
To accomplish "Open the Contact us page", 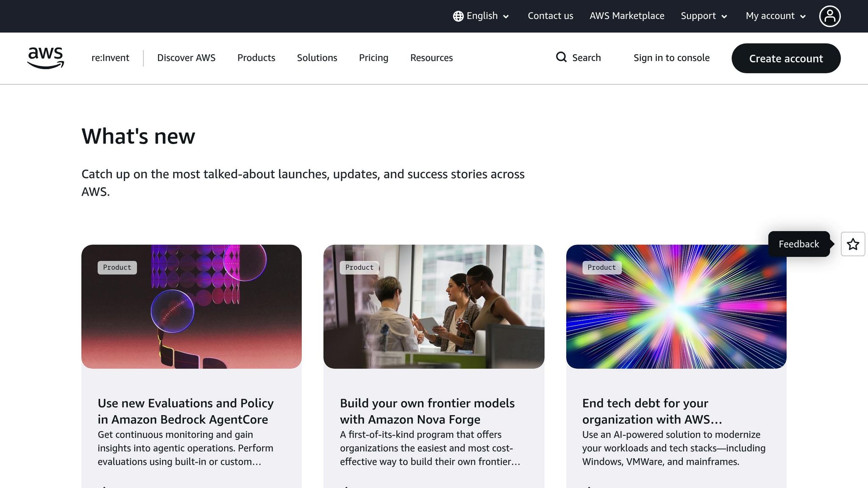I will (x=550, y=16).
